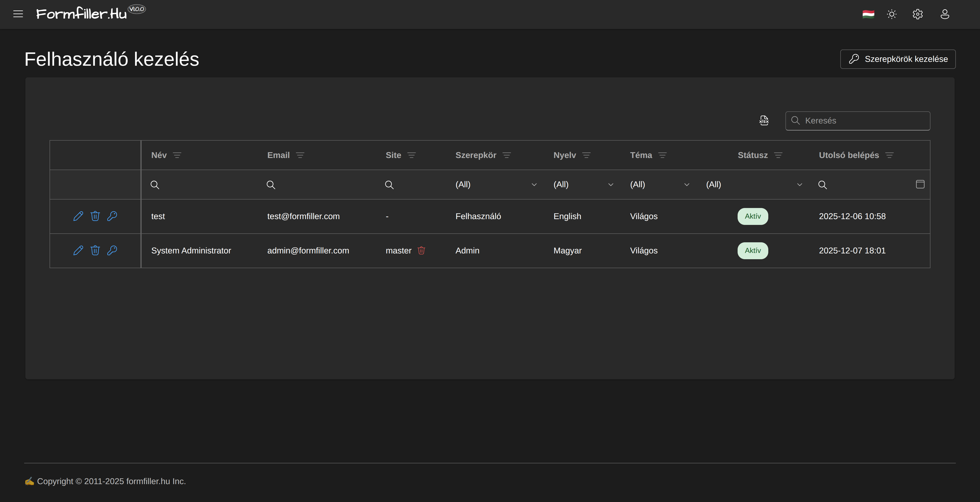Click into the Keresés search field
Image resolution: width=980 pixels, height=502 pixels.
857,121
